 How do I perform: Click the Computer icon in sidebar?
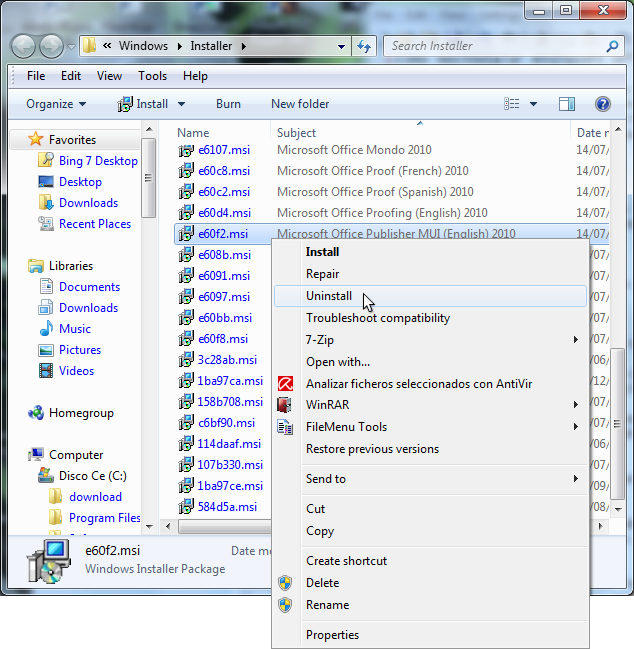[36, 454]
